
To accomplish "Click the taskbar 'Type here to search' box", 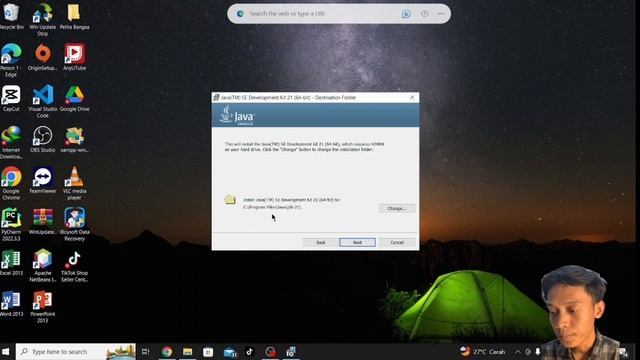I will (76, 351).
